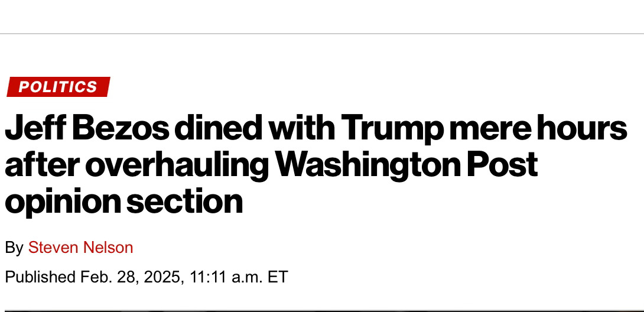The height and width of the screenshot is (312, 644).
Task: Open the POLITICS category tag
Action: coord(58,87)
